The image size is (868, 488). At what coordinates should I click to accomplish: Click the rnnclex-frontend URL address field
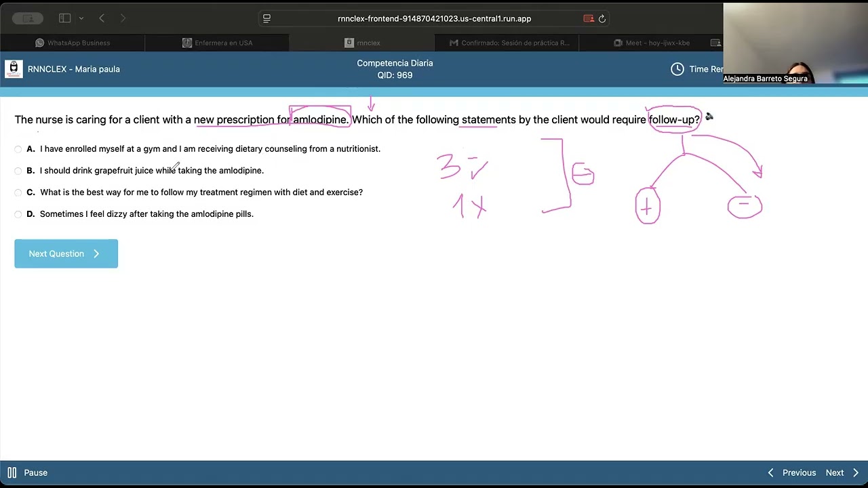[434, 19]
